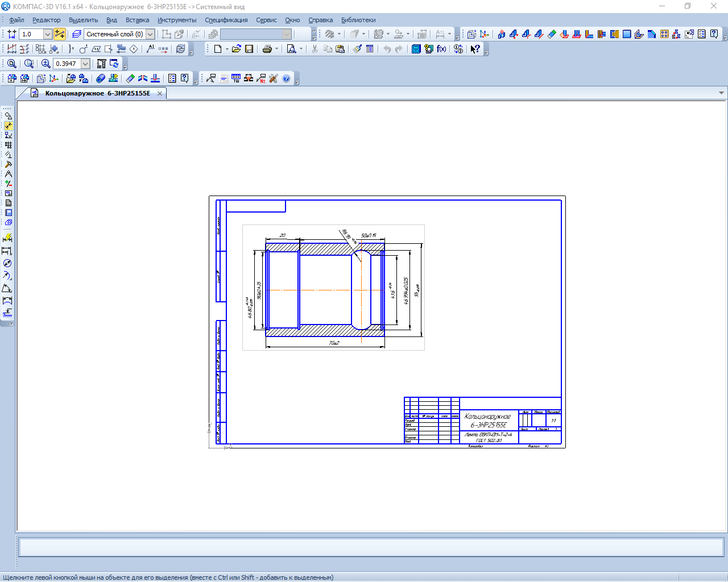Select the Diametral dimension tool

(7, 263)
